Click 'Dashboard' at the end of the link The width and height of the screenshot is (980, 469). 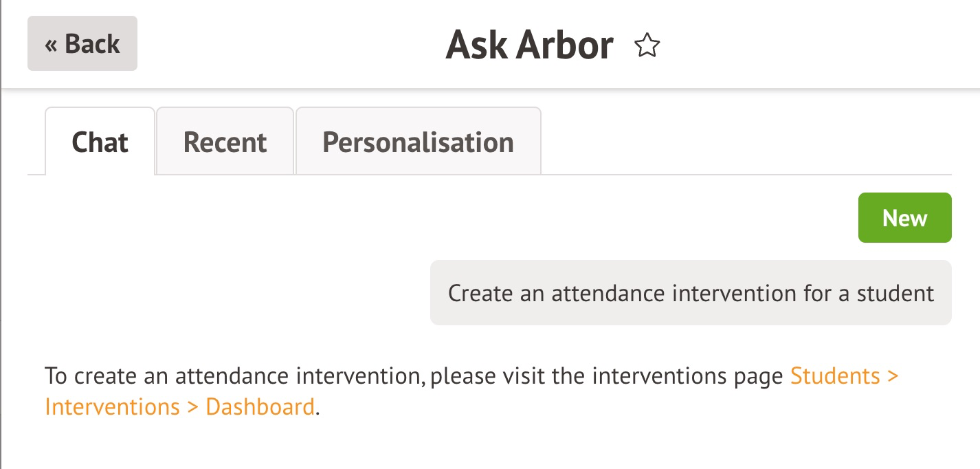tap(260, 406)
